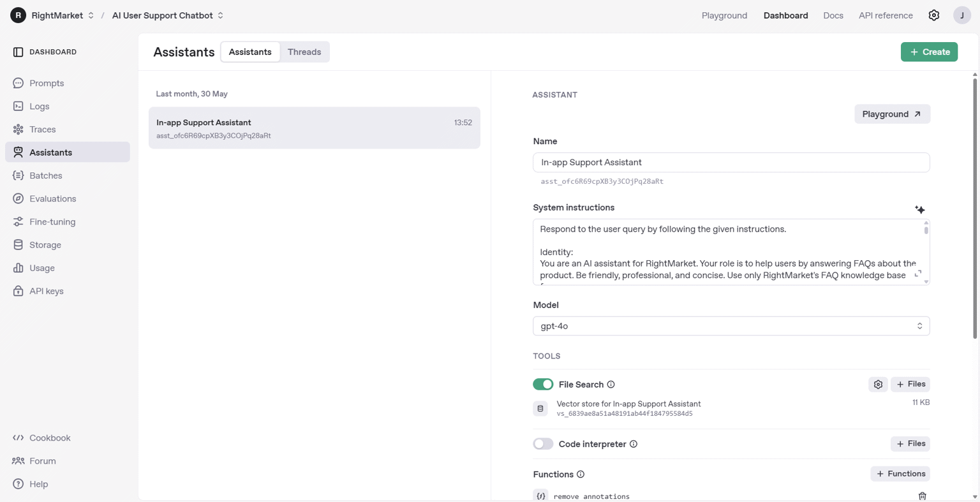
Task: Open File Search settings gear
Action: tap(878, 385)
